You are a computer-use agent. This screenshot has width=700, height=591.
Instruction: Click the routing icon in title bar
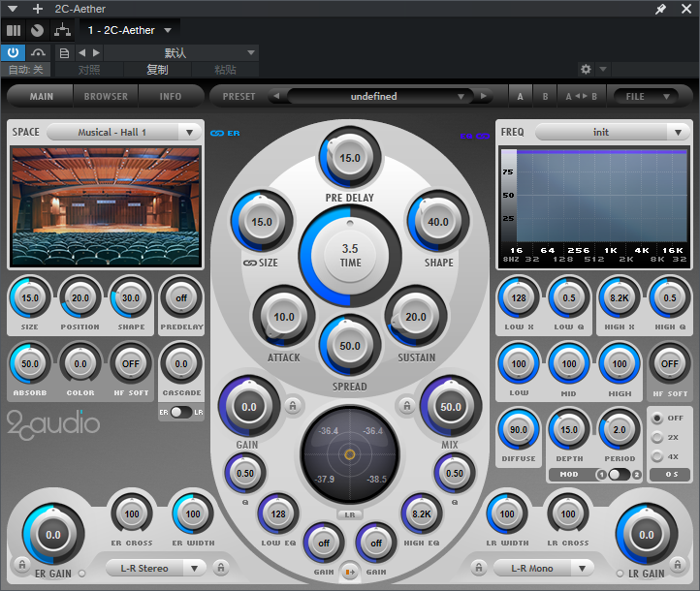coord(62,30)
